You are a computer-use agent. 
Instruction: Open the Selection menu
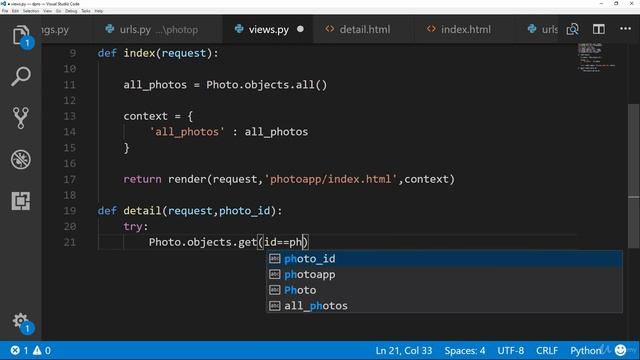click(x=31, y=11)
